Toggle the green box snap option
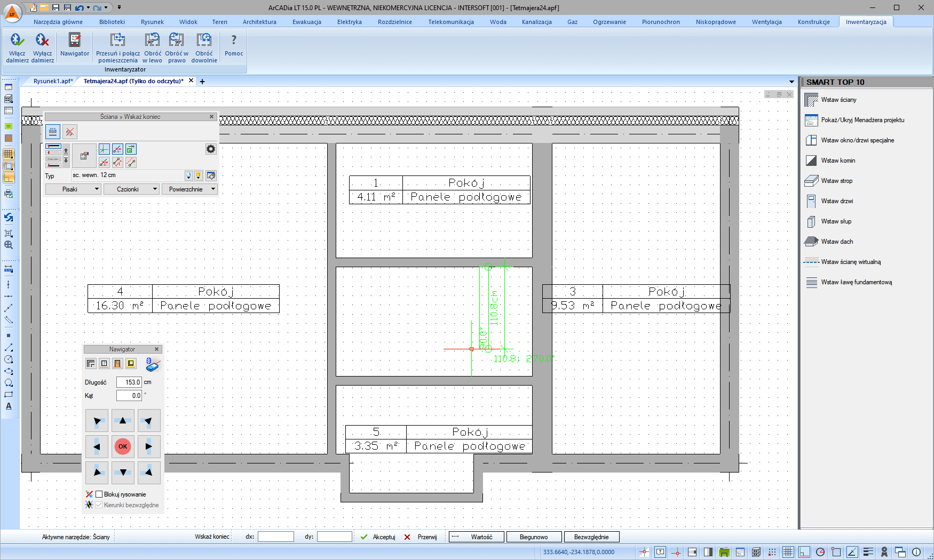The width and height of the screenshot is (934, 560). [131, 149]
